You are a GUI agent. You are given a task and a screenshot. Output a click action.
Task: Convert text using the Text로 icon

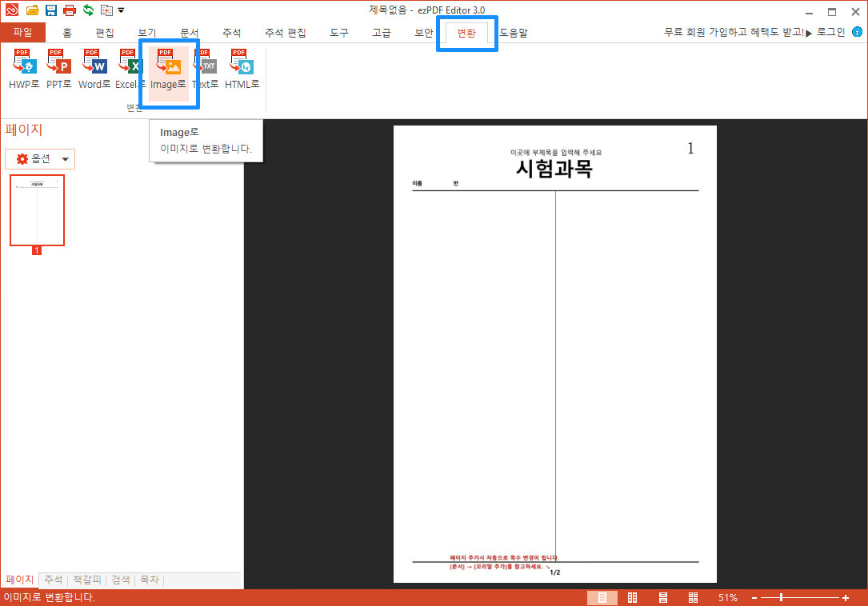tap(204, 68)
